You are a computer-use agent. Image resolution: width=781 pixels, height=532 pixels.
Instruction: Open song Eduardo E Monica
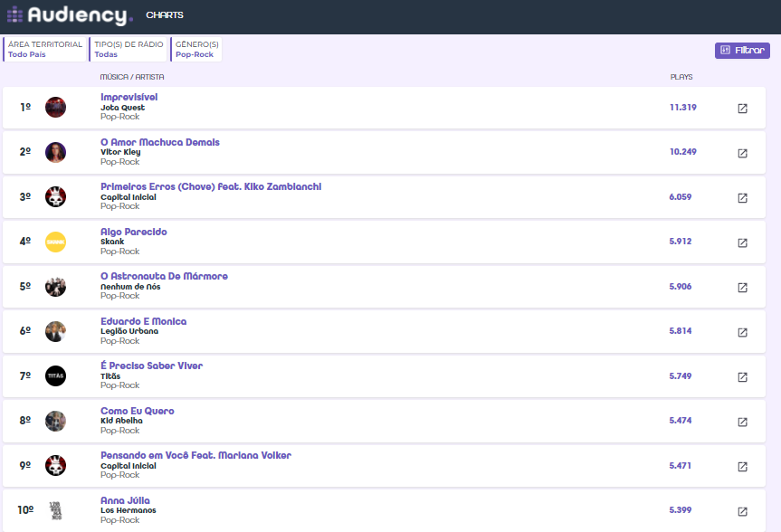click(144, 321)
